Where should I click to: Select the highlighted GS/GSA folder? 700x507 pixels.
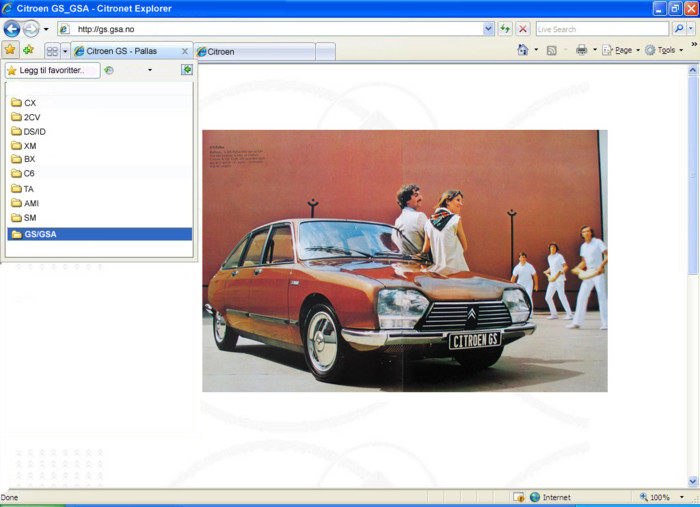(x=100, y=234)
